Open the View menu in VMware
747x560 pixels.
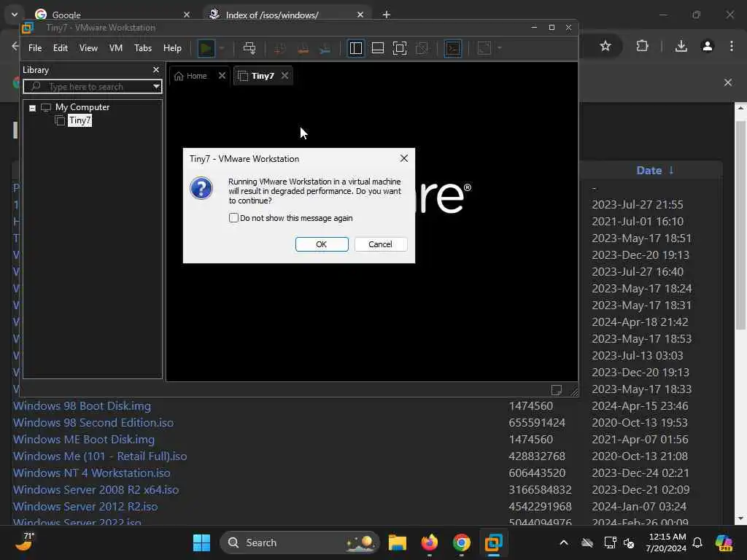click(88, 48)
